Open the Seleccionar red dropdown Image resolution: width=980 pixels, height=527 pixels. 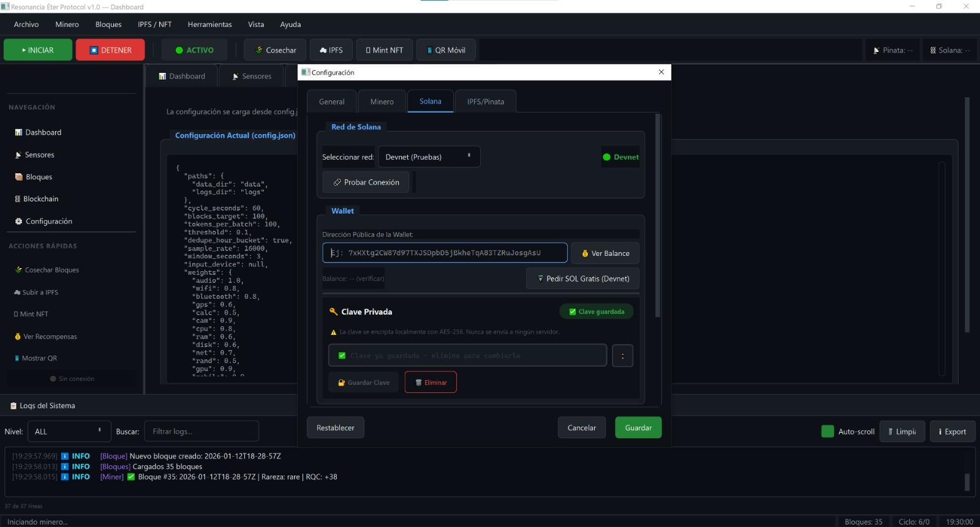[x=429, y=157]
